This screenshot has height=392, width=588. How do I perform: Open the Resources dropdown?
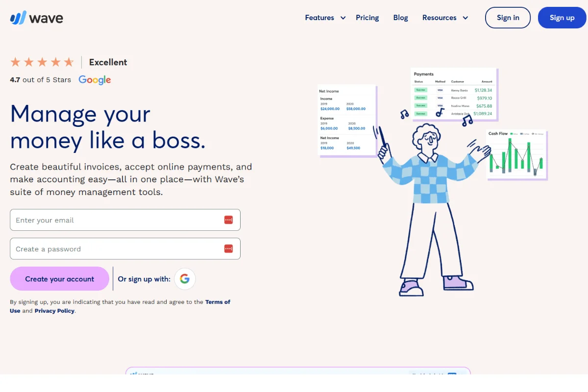(440, 17)
